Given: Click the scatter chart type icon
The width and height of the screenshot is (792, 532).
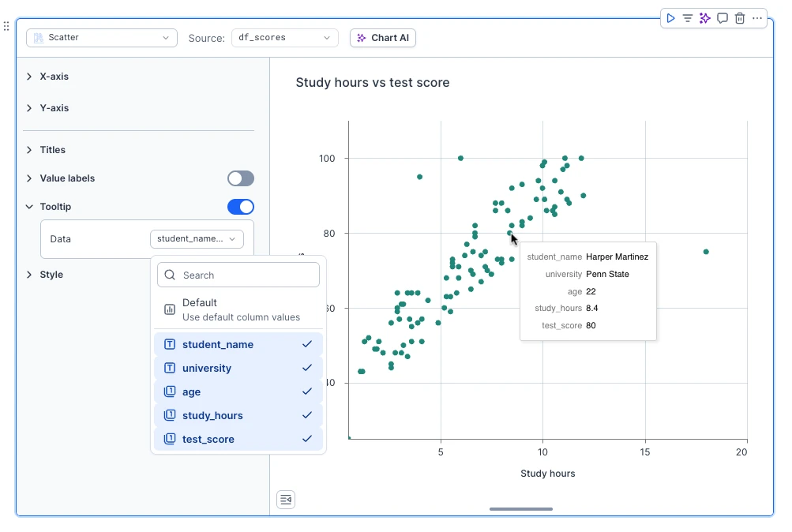Looking at the screenshot, I should pos(39,38).
